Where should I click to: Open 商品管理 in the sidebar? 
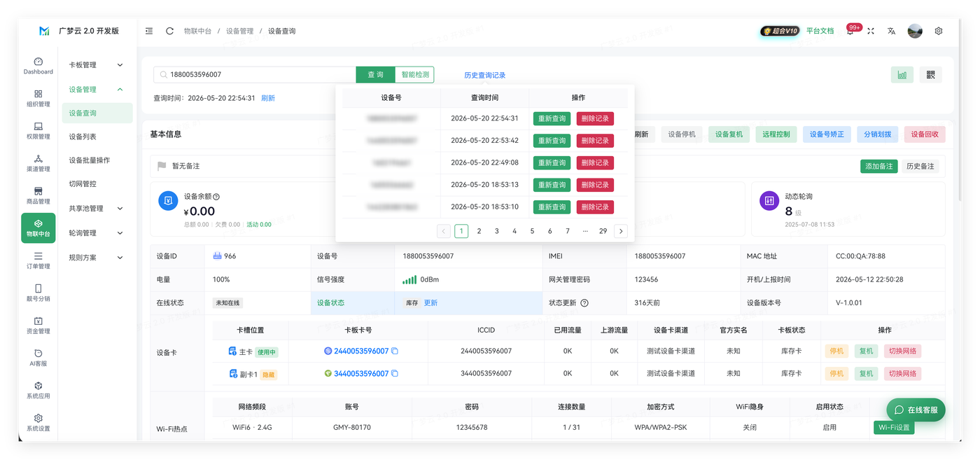(x=38, y=195)
